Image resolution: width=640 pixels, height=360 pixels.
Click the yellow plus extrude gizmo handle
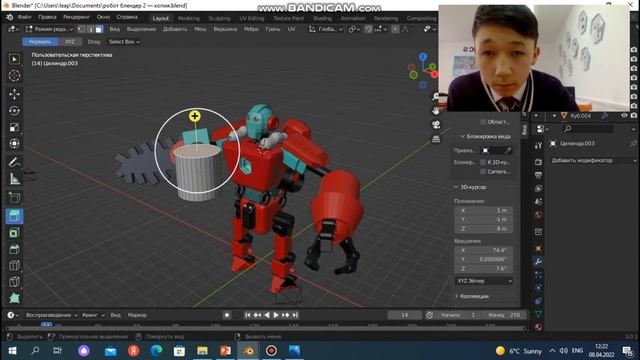click(195, 116)
